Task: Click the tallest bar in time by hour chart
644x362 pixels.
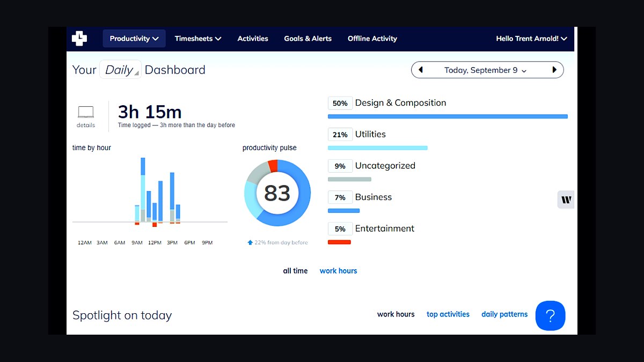Action: click(143, 189)
